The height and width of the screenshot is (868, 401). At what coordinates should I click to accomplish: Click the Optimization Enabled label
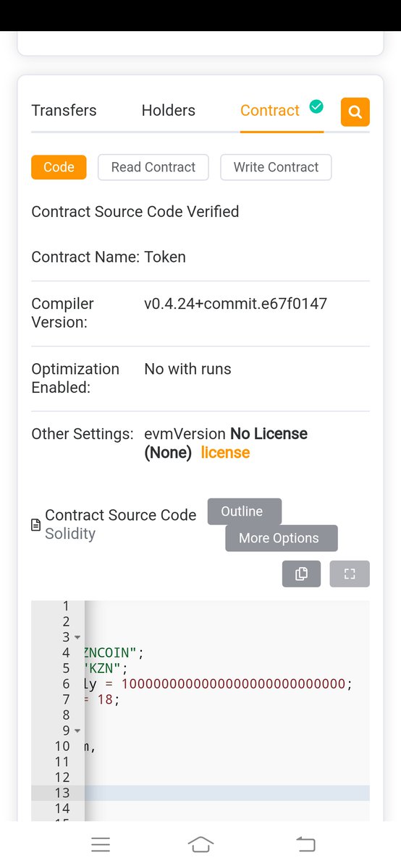(x=75, y=378)
